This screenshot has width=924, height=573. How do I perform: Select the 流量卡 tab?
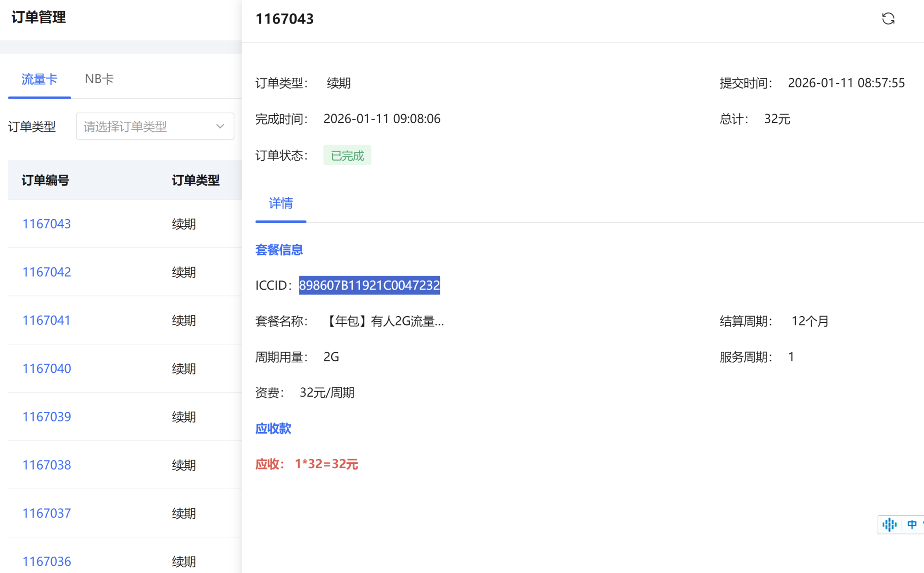pyautogui.click(x=39, y=79)
